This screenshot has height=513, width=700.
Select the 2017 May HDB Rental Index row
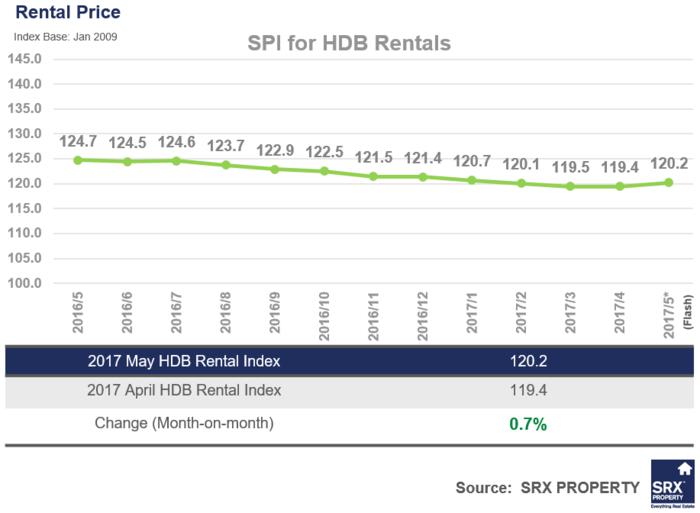[x=349, y=361]
